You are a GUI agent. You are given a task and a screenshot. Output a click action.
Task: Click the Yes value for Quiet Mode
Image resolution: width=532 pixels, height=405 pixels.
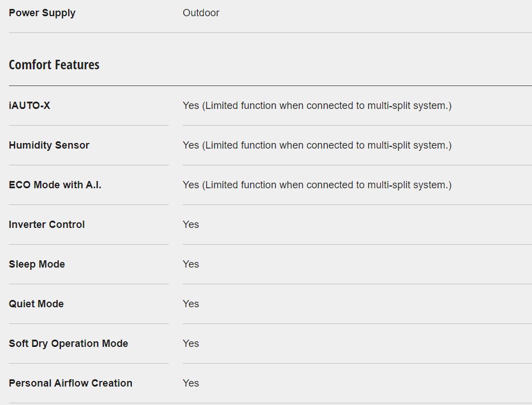(x=191, y=304)
